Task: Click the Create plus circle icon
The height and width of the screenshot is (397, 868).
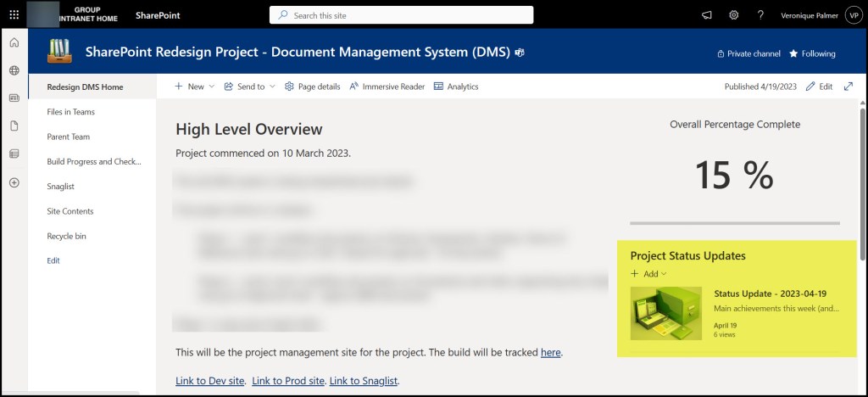Action: (14, 182)
